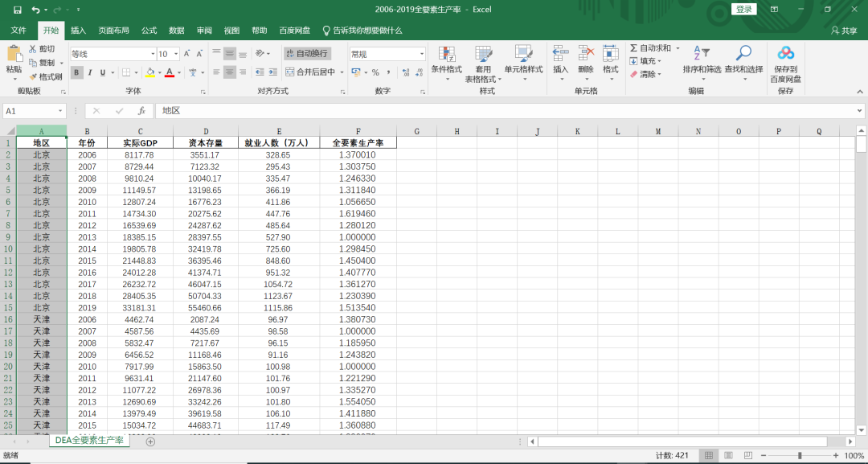Switch to the Data (数据) tab
This screenshot has width=868, height=464.
coord(177,31)
